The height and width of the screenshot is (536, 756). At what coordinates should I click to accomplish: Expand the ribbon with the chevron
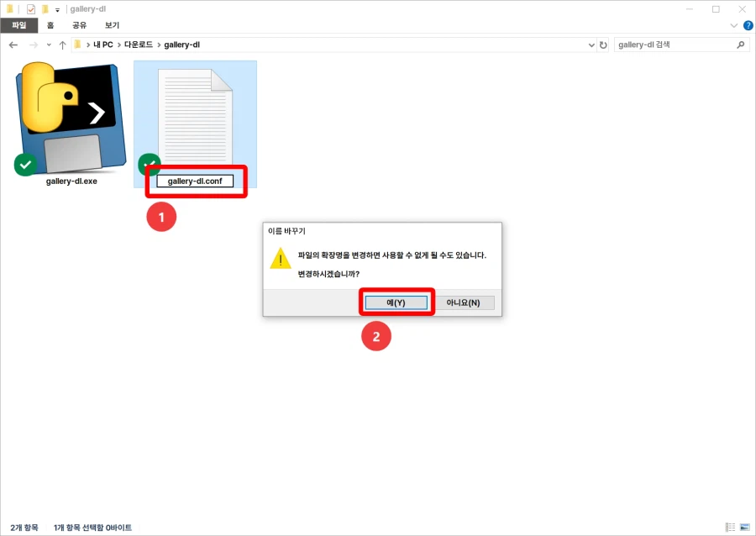(734, 25)
